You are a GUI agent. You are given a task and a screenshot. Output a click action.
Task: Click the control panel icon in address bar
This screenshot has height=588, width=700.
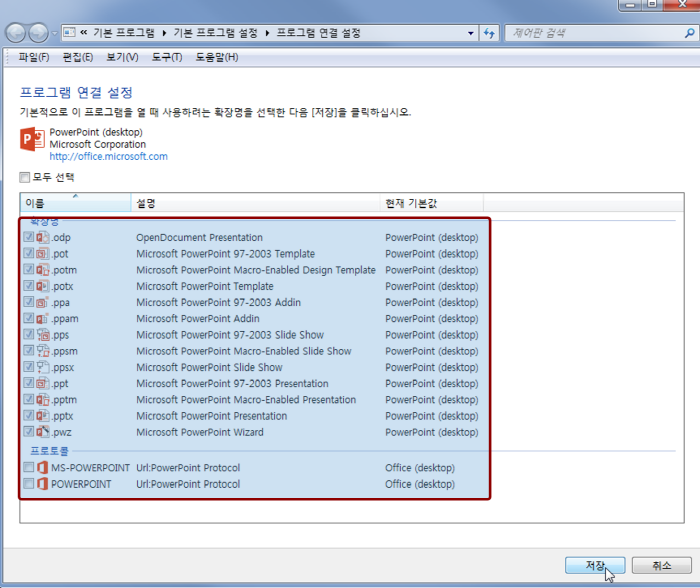coord(69,33)
